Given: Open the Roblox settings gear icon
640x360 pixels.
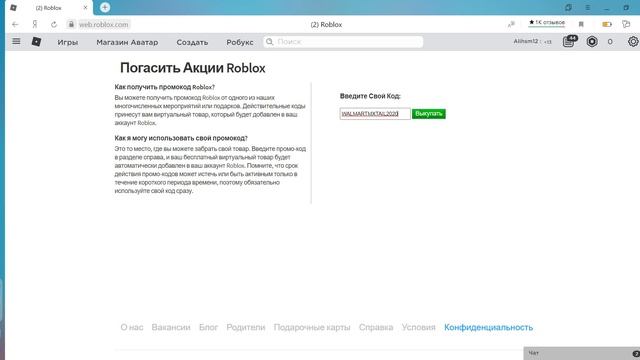Looking at the screenshot, I should point(633,42).
